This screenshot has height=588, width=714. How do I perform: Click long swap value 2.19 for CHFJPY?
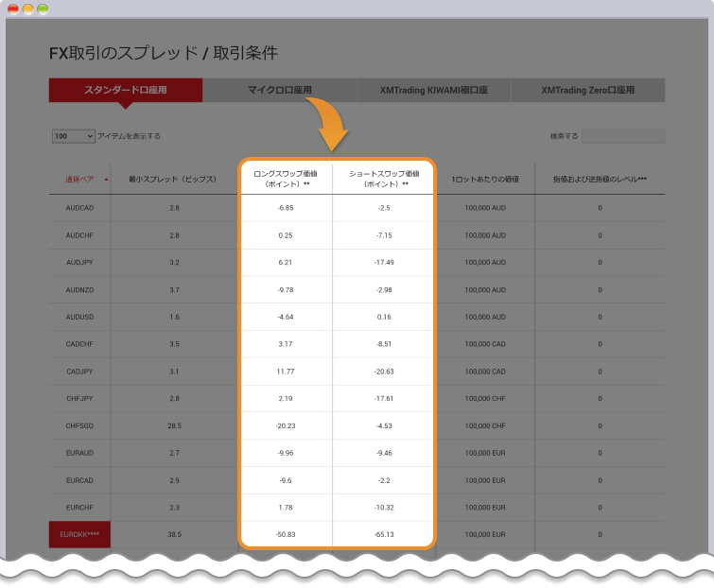[286, 399]
